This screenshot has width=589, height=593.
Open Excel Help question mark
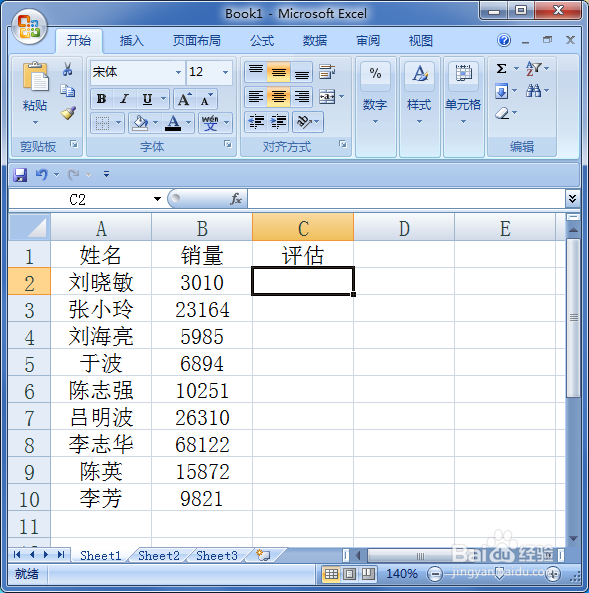point(504,40)
